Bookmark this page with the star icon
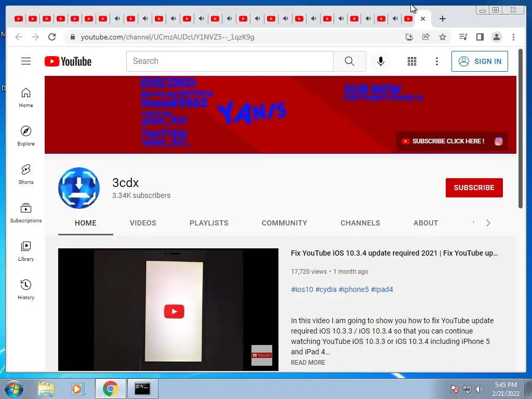 [443, 37]
